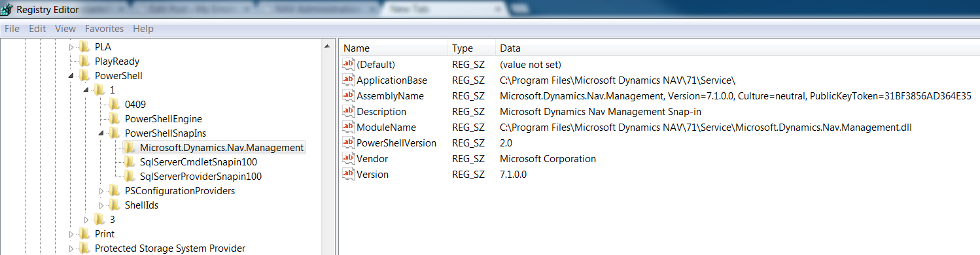Open the File menu
Viewport: 980px width, 255px height.
pos(12,29)
